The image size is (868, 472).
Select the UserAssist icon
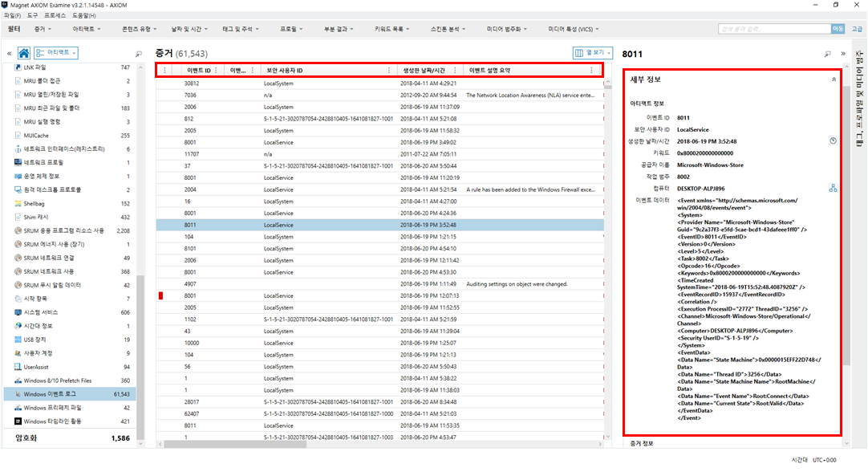(x=18, y=367)
